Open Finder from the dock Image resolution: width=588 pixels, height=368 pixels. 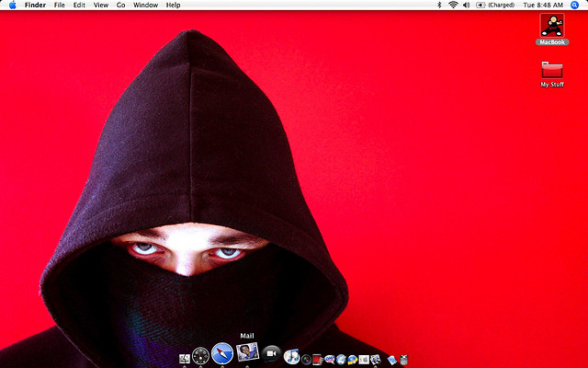[x=185, y=357]
